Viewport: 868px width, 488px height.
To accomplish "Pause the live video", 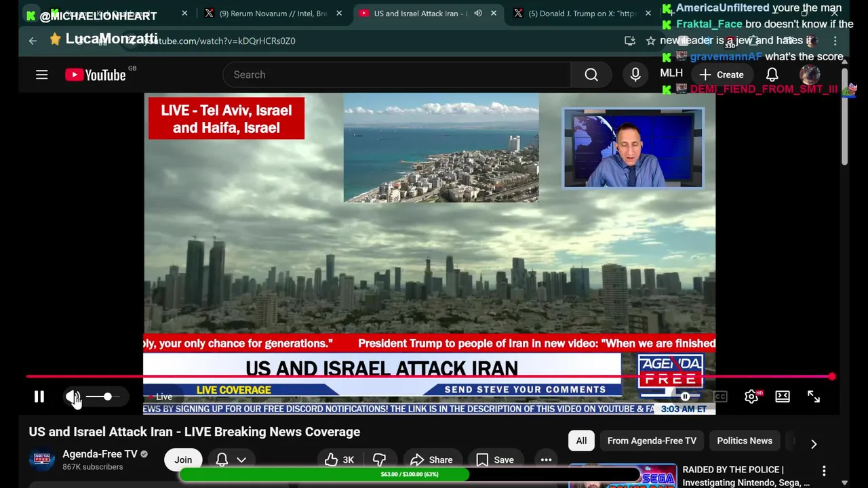I will tap(39, 396).
